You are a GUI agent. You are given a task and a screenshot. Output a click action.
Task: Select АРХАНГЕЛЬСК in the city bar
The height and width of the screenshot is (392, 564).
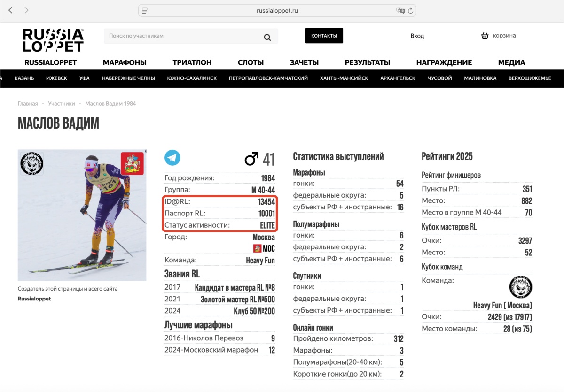[398, 78]
